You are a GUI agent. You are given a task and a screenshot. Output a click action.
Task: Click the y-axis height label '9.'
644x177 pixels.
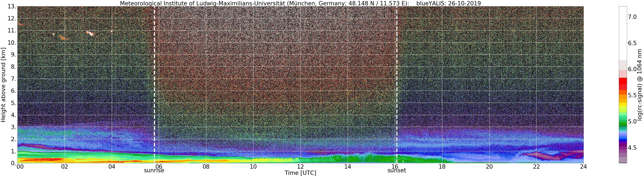pyautogui.click(x=14, y=55)
